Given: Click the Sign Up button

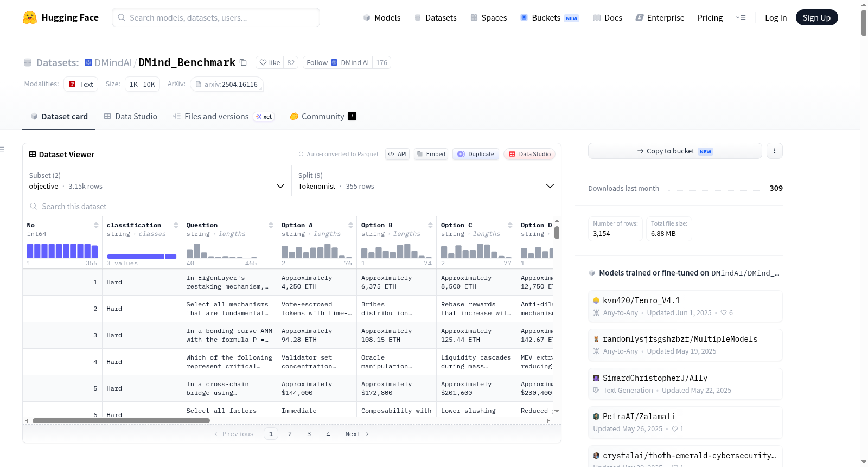Looking at the screenshot, I should tap(817, 17).
